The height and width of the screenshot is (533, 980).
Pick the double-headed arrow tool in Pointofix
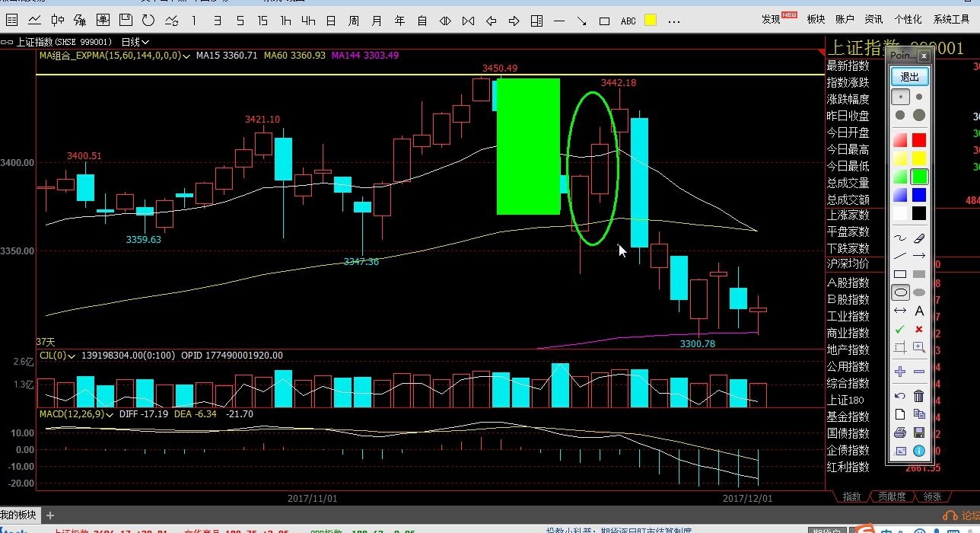tap(900, 311)
